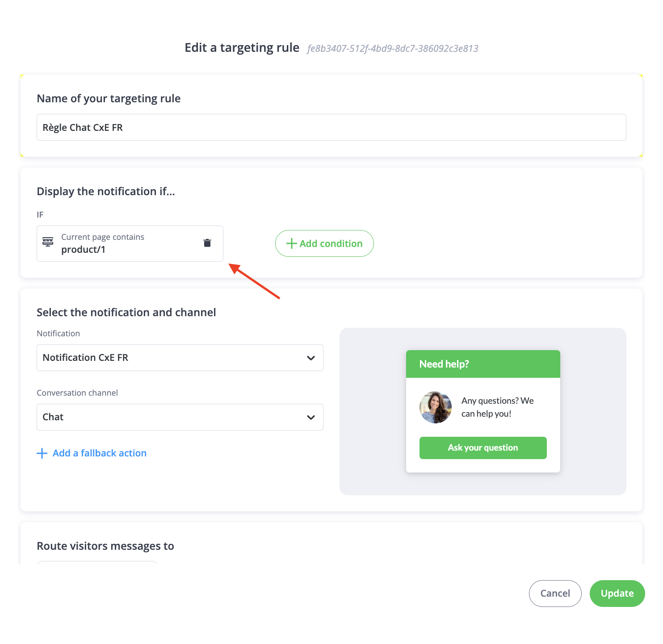
Task: Open the Notification CxE FR dropdown
Action: tap(180, 358)
